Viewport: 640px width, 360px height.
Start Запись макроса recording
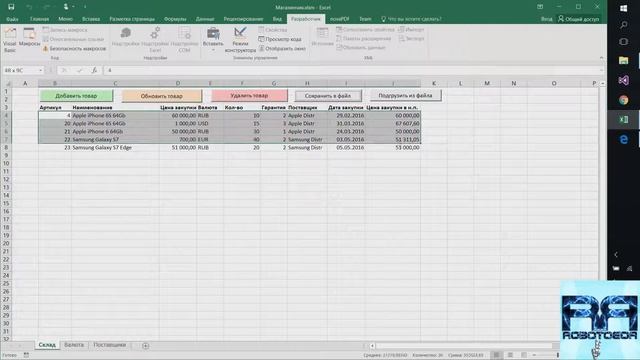(65, 30)
